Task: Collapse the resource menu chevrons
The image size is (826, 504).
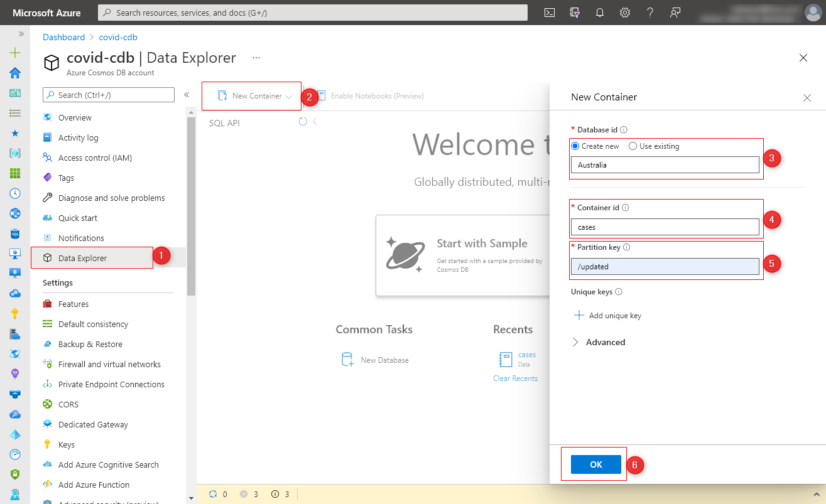Action: [x=187, y=95]
